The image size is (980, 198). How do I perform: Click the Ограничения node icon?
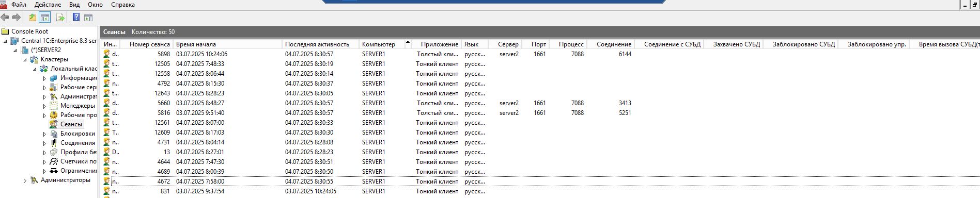pos(54,171)
